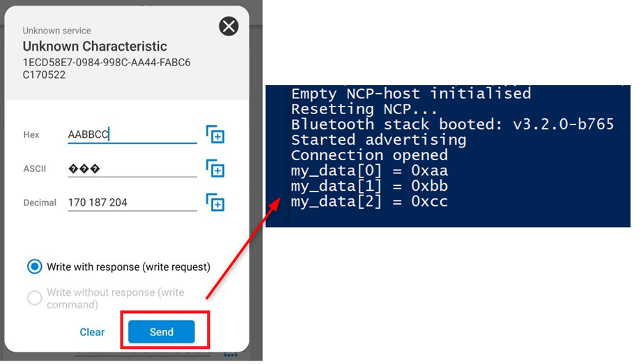Click into the ASCII input field

click(x=132, y=168)
